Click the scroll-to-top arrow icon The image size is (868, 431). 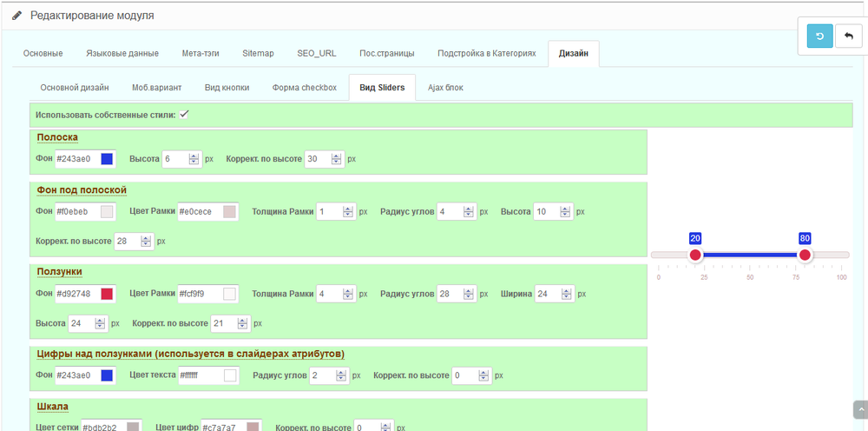860,409
